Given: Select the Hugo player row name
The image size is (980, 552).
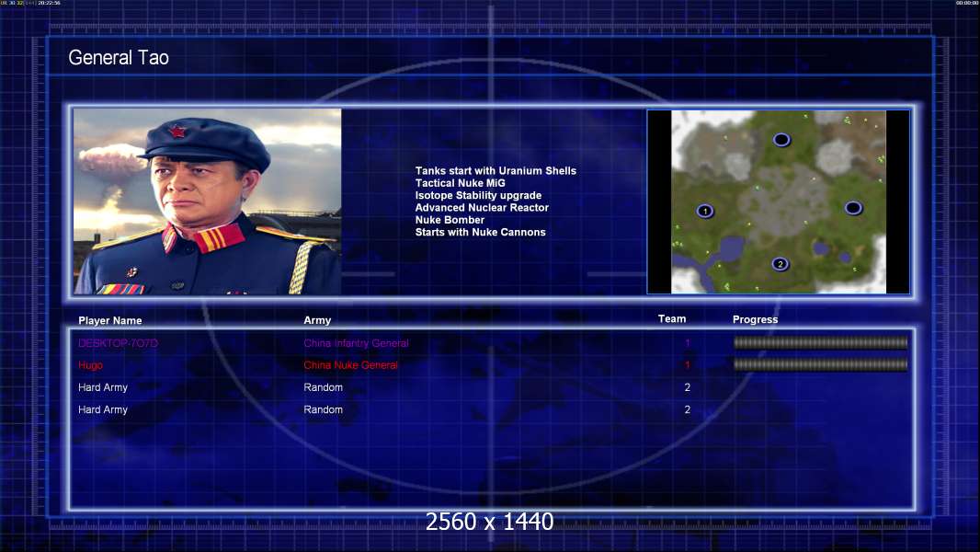Looking at the screenshot, I should 90,365.
